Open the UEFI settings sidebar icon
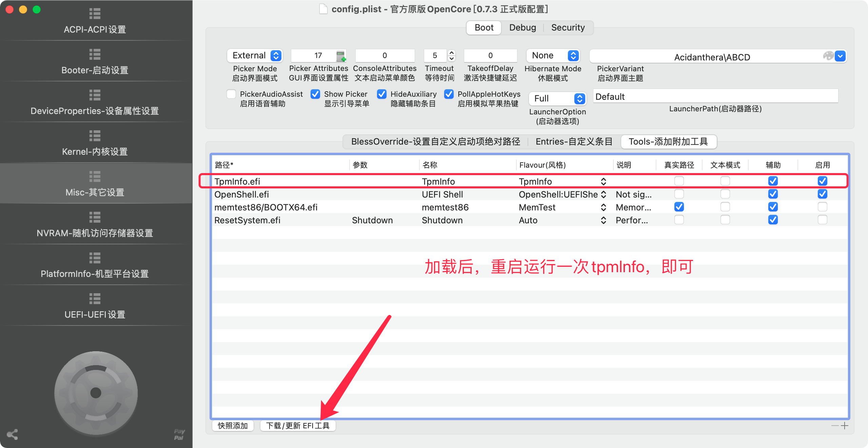868x448 pixels. coord(95,299)
